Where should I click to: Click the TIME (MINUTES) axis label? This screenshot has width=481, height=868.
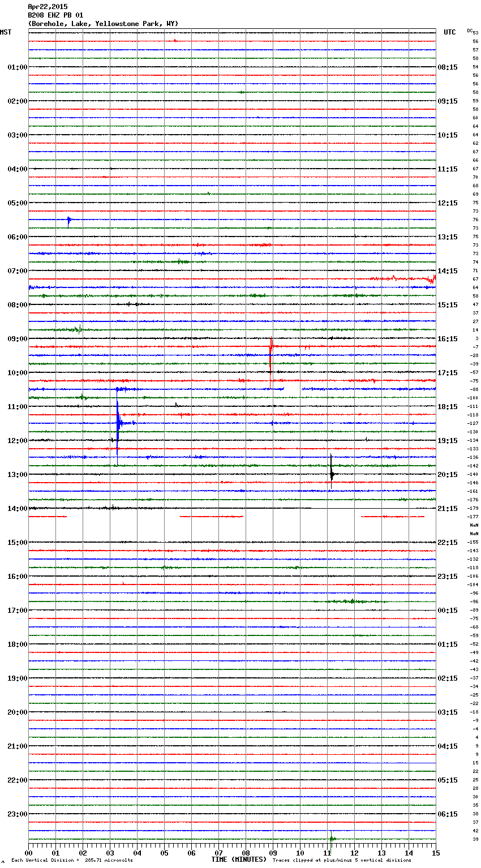(x=239, y=860)
